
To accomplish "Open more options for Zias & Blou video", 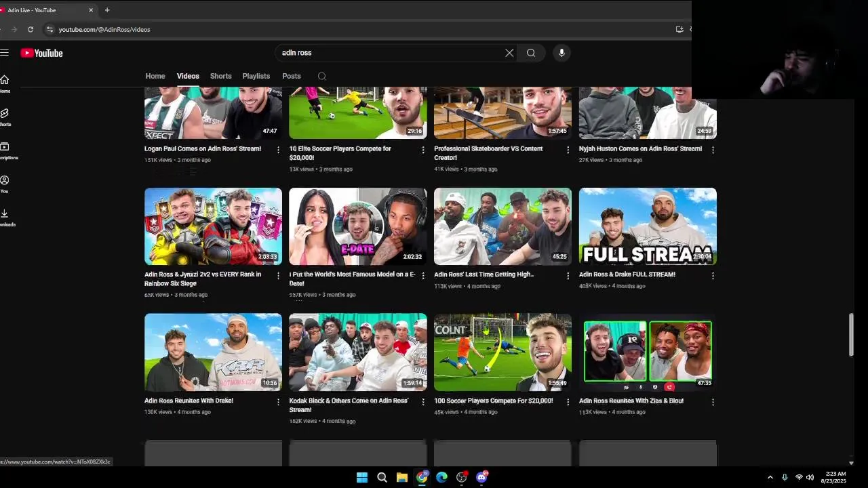I will (713, 402).
